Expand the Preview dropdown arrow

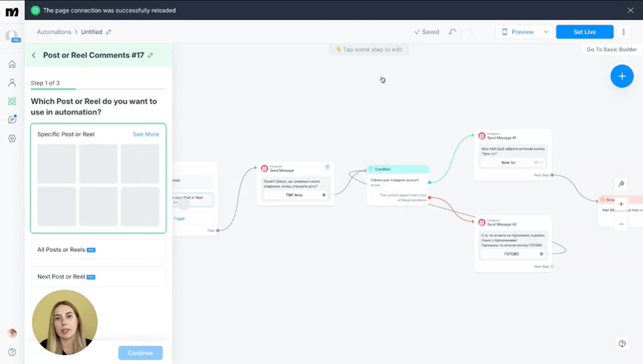point(545,32)
